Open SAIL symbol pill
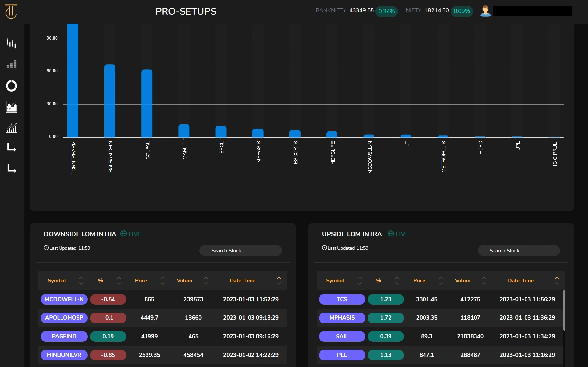 click(342, 336)
